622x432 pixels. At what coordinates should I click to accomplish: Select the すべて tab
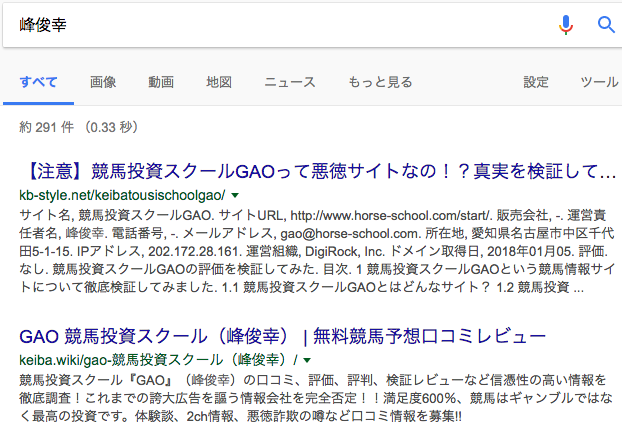pyautogui.click(x=38, y=82)
